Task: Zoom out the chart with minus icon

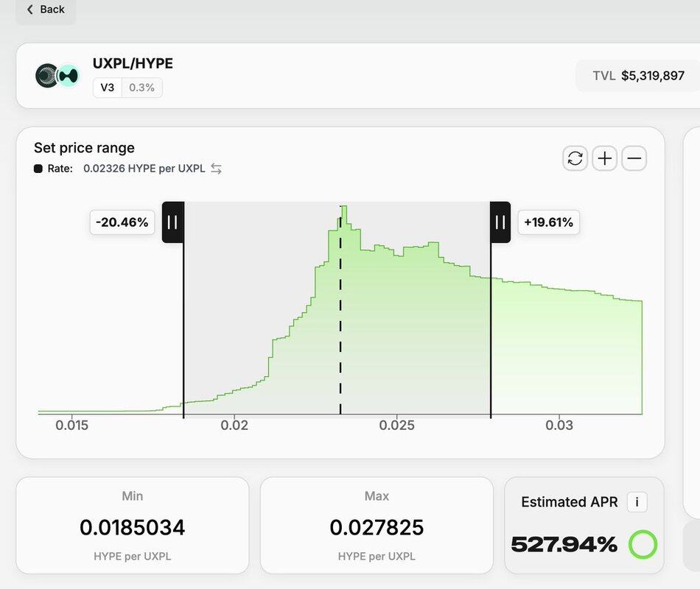Action: pyautogui.click(x=634, y=158)
